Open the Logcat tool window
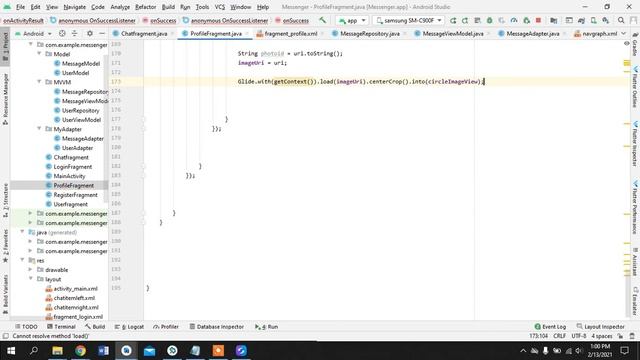The width and height of the screenshot is (640, 360). (x=129, y=327)
